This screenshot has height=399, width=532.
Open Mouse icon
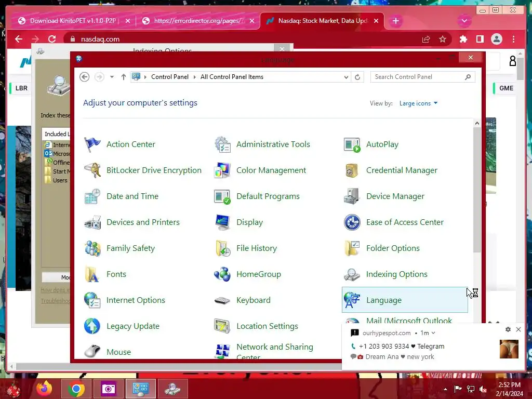tap(92, 352)
